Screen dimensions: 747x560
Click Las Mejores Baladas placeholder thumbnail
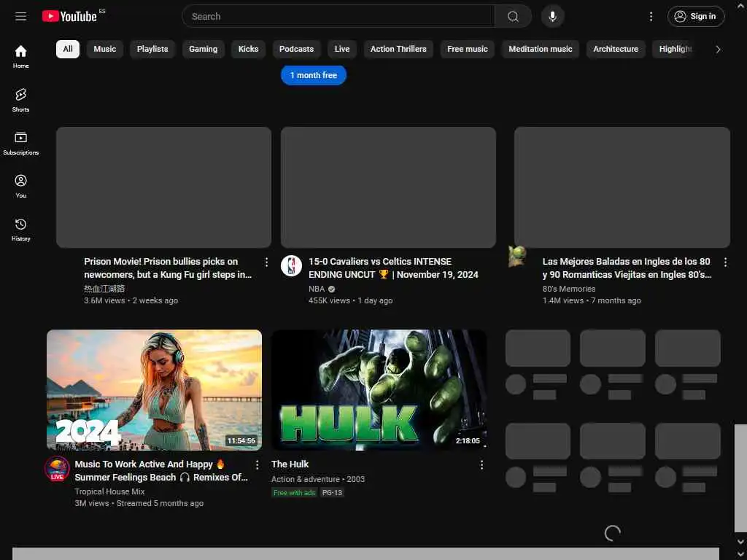click(x=622, y=187)
